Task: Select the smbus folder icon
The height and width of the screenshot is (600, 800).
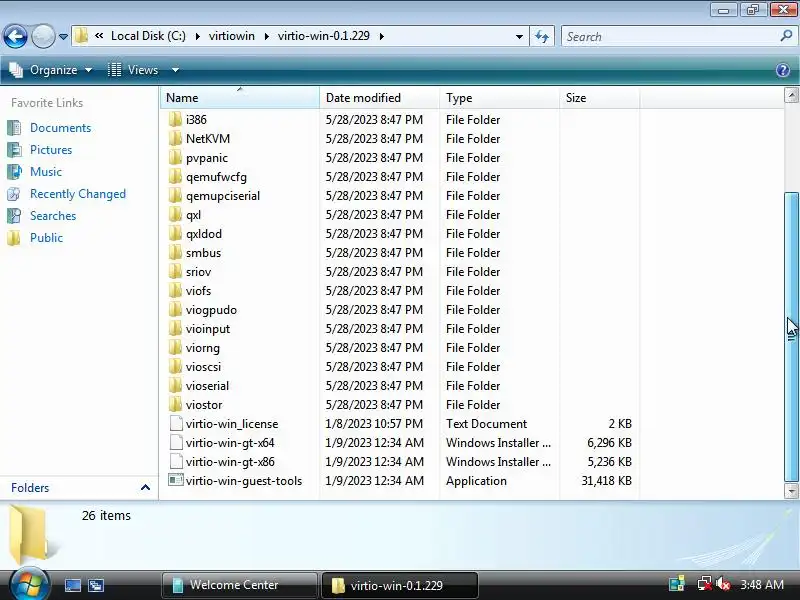Action: coord(175,253)
